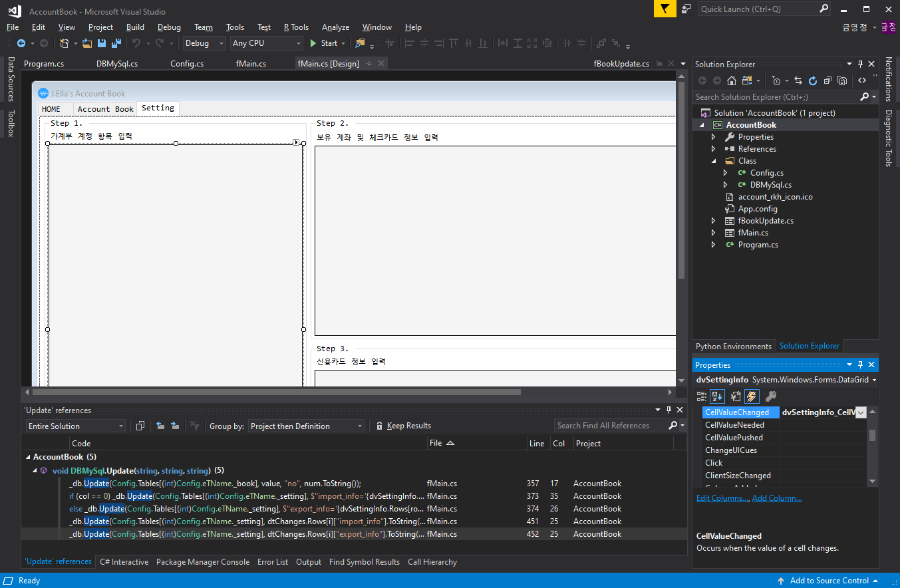
Task: Go to previous location in references panel
Action: 160,426
